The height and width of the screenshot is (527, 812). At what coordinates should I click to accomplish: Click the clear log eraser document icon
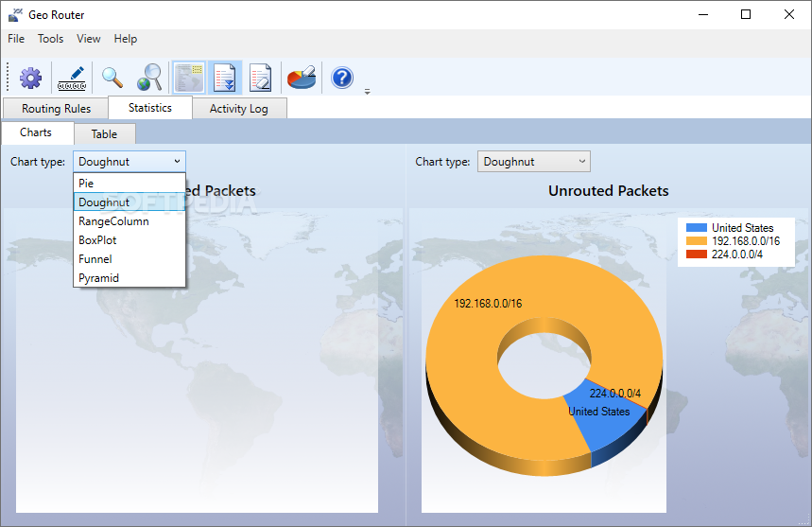coord(261,79)
